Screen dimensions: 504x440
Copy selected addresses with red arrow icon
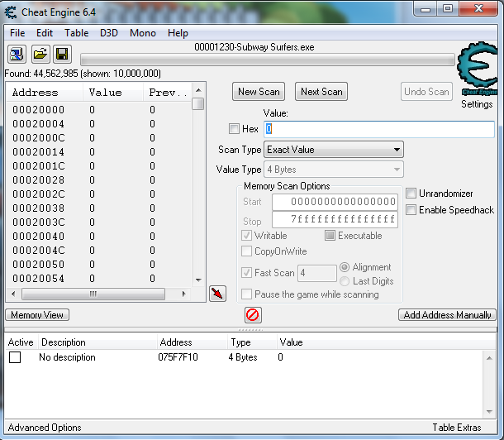[x=217, y=294]
